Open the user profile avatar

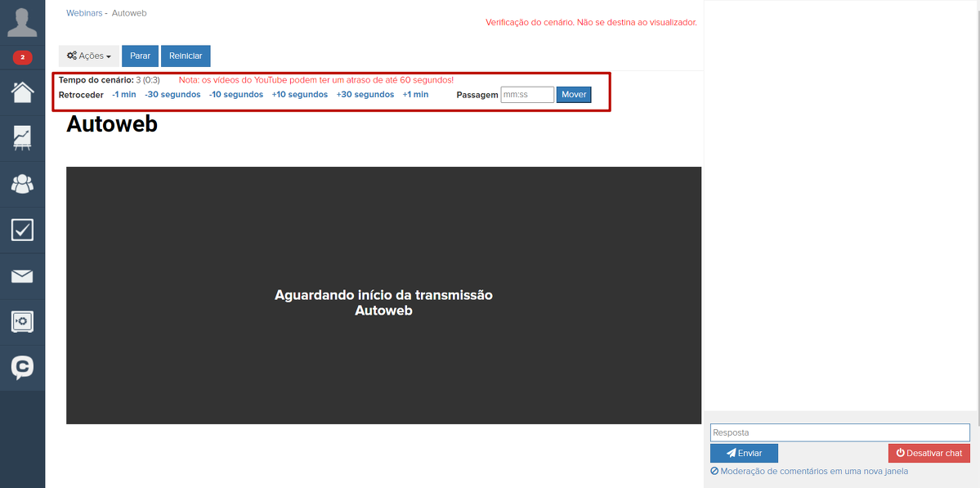pos(22,22)
